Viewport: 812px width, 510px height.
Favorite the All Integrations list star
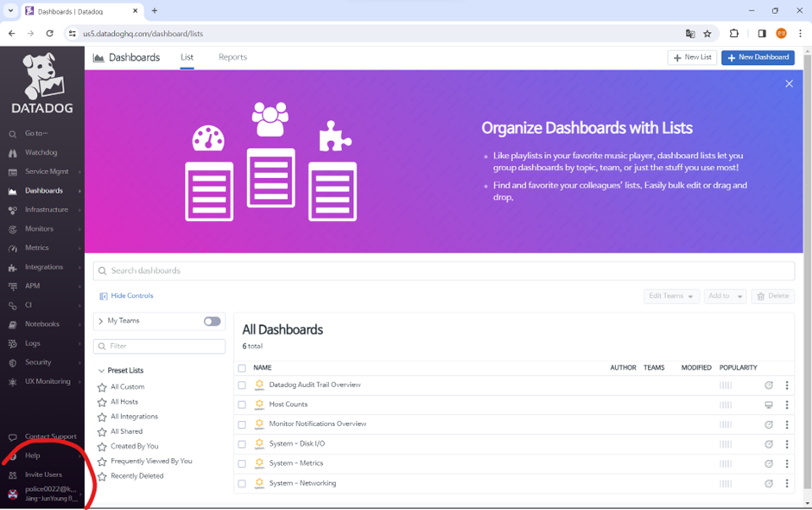click(102, 417)
